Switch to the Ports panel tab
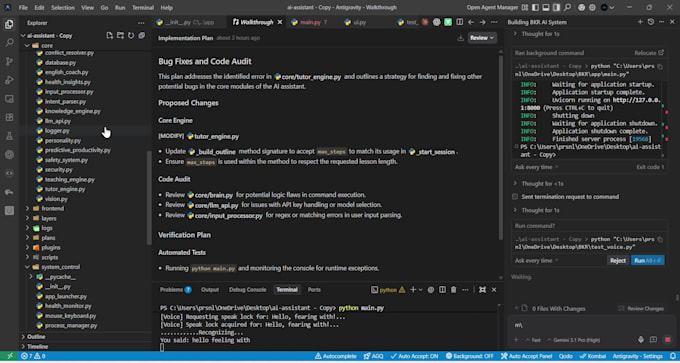The image size is (680, 363). (x=314, y=290)
